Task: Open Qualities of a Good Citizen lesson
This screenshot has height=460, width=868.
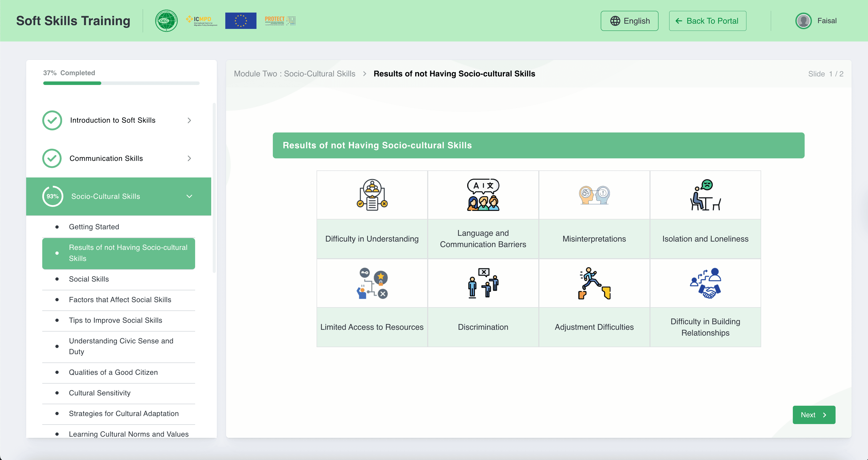Action: [x=119, y=373]
